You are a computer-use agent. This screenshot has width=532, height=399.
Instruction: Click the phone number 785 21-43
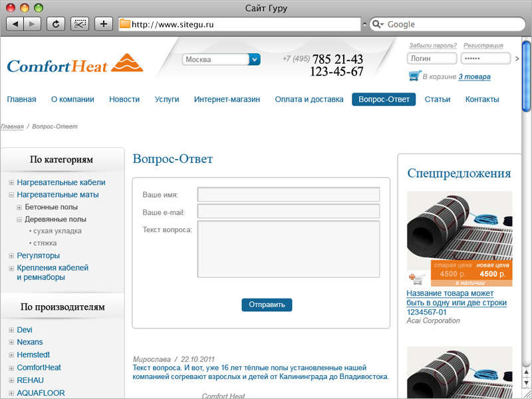[x=338, y=59]
